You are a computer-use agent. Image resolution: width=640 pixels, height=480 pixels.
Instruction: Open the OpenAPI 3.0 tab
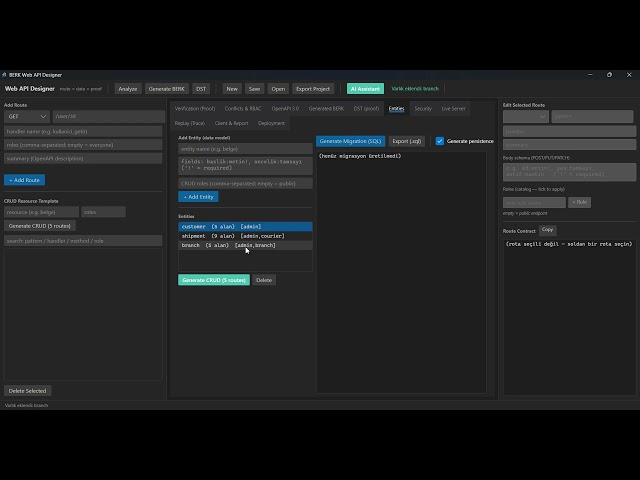[285, 109]
